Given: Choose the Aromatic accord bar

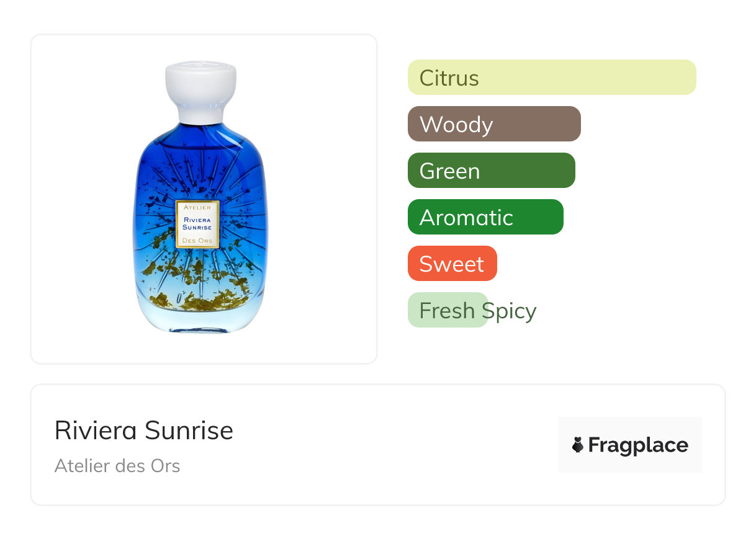Looking at the screenshot, I should [x=485, y=217].
